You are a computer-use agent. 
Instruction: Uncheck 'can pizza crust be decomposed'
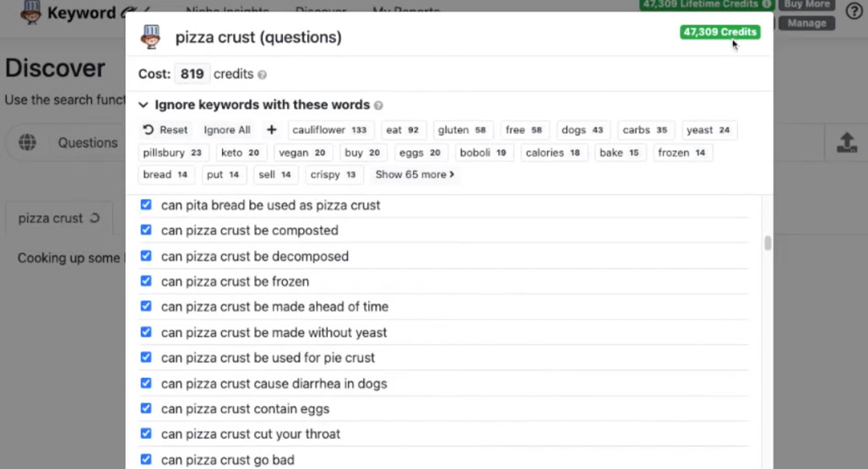tap(145, 256)
